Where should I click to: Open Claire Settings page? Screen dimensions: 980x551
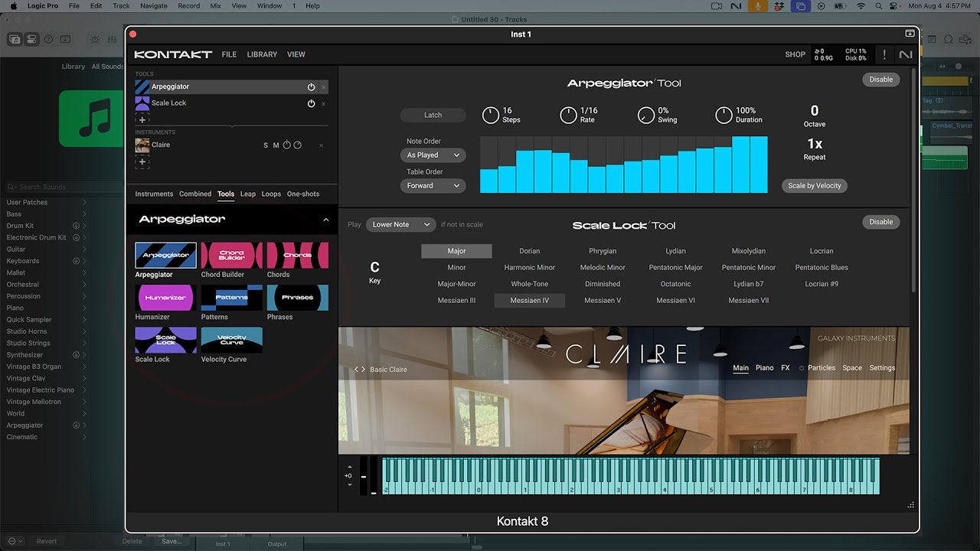882,368
